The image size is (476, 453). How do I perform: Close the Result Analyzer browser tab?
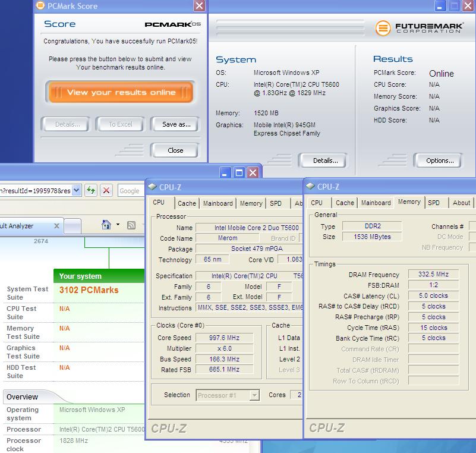(56, 225)
